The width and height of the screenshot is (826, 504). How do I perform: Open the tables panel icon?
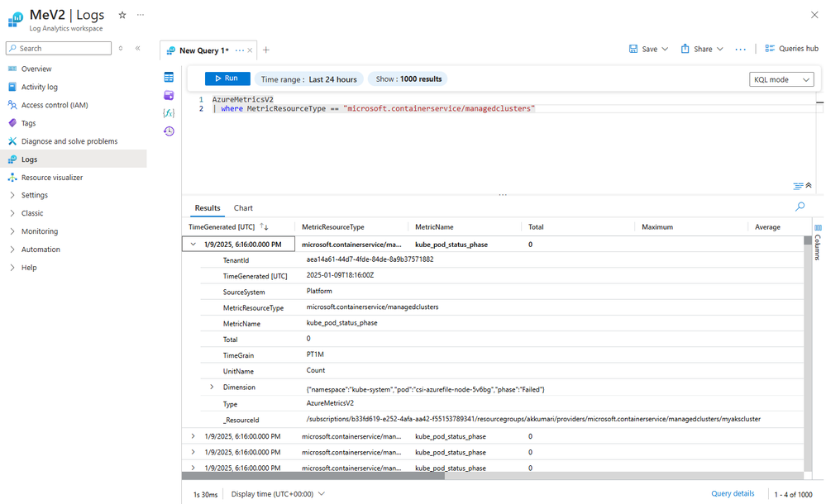coord(169,78)
